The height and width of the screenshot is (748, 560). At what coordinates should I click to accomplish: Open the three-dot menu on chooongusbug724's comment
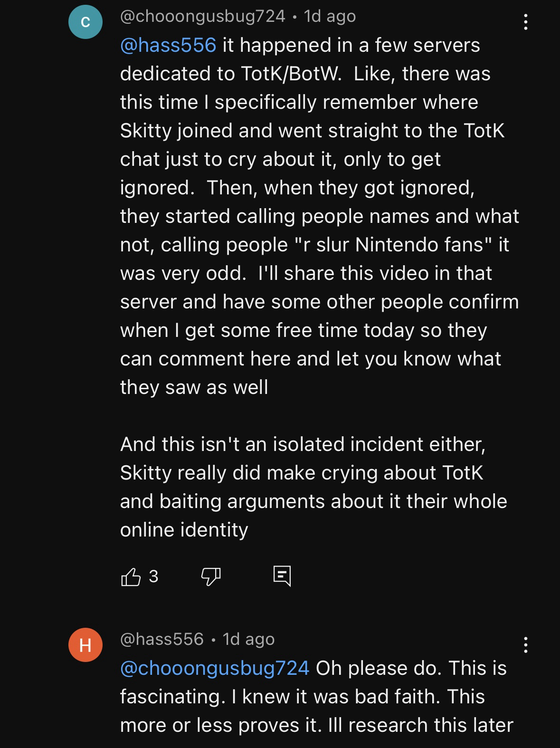click(525, 22)
